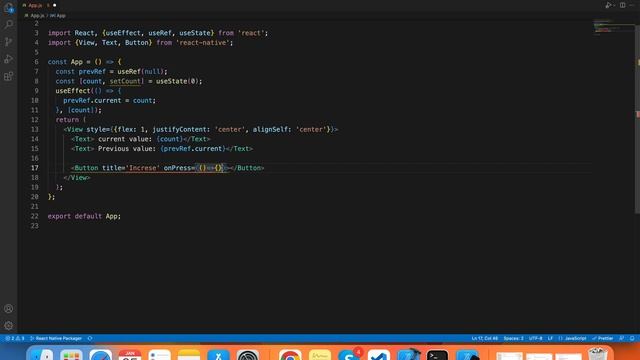The image size is (640, 360).
Task: Select the JavaScript language mode
Action: point(572,338)
